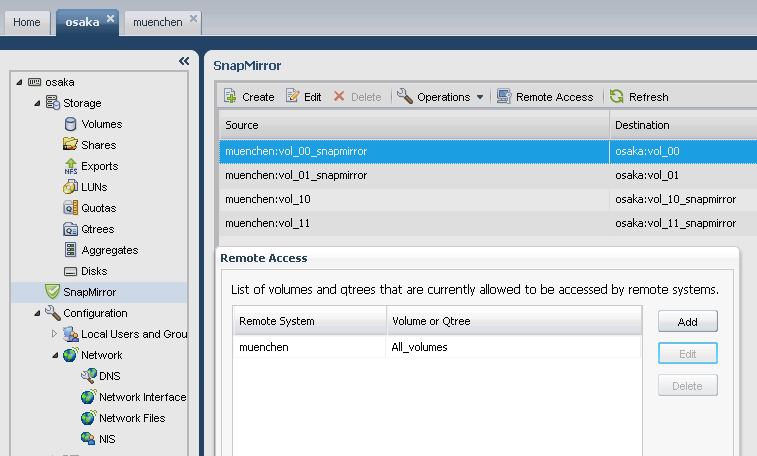Collapse the Storage tree node
The height and width of the screenshot is (456, 757).
pyautogui.click(x=37, y=103)
